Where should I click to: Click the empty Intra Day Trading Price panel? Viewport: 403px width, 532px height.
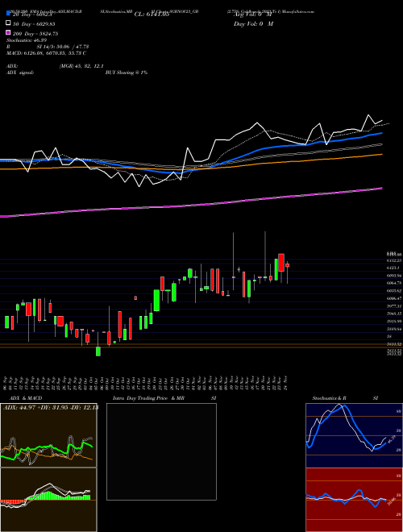(x=161, y=451)
